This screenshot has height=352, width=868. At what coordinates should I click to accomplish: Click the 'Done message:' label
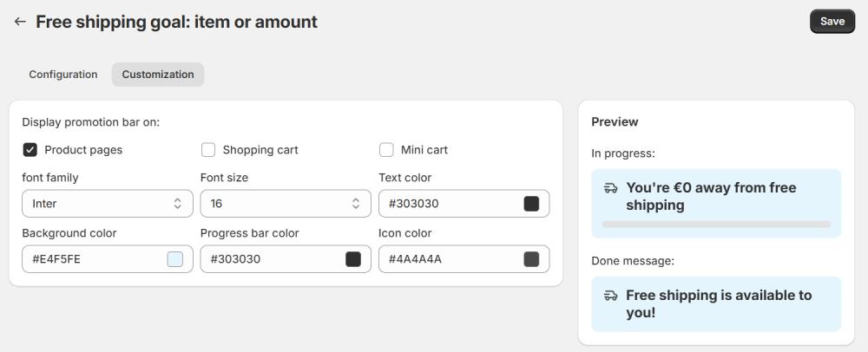(633, 261)
